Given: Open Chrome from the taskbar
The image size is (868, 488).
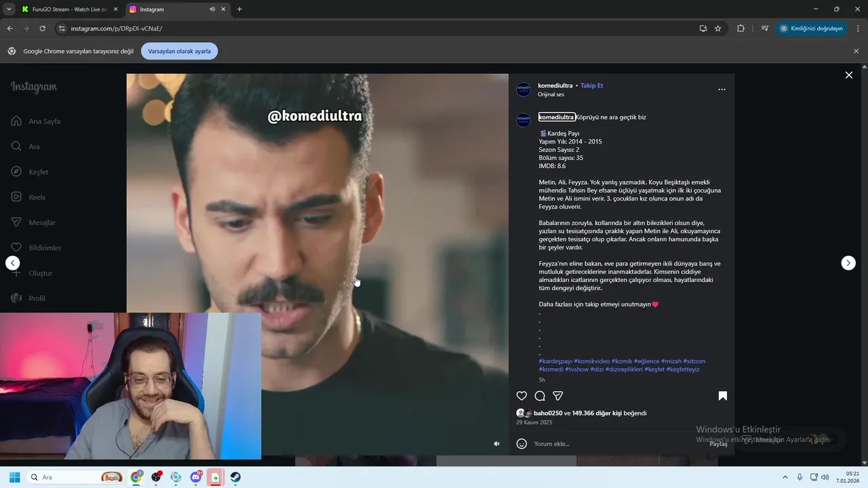Looking at the screenshot, I should (136, 477).
